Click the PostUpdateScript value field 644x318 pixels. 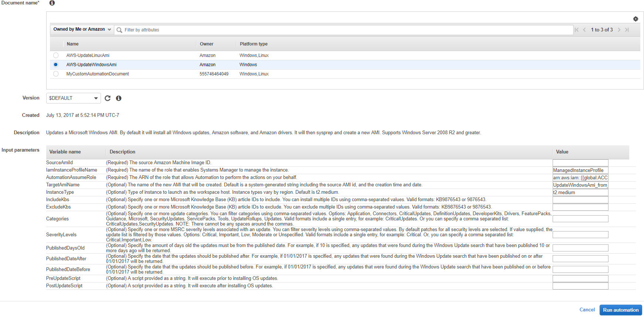click(x=580, y=286)
